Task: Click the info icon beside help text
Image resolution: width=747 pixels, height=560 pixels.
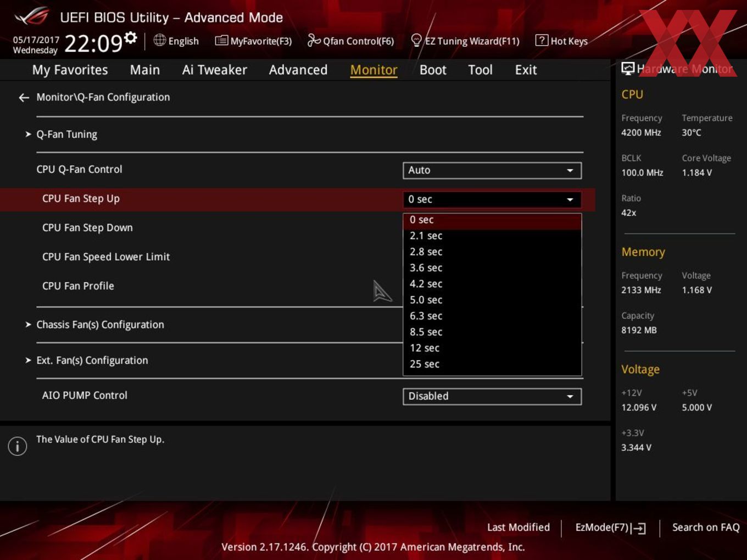Action: 18,446
